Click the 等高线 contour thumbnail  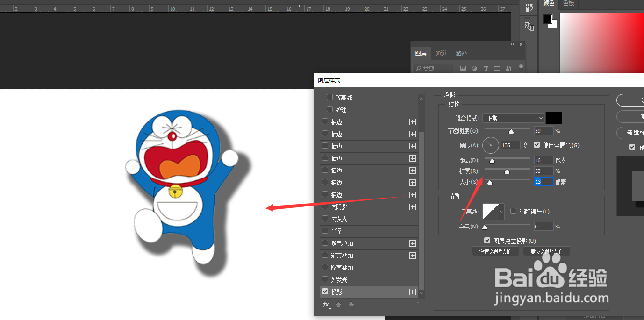[491, 212]
